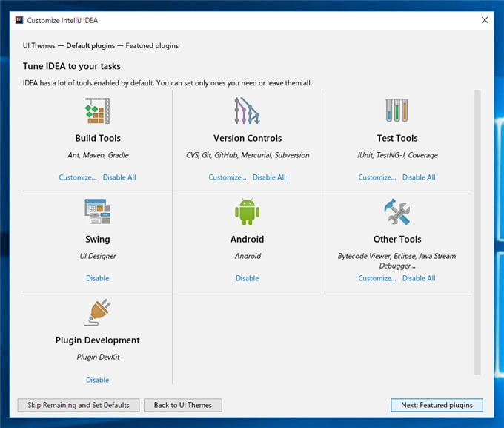Click the Test Tools test tubes icon

tap(397, 111)
